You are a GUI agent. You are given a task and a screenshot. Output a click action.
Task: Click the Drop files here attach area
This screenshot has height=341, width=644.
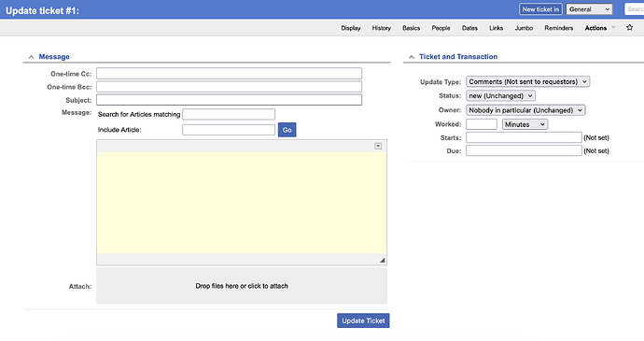click(242, 286)
